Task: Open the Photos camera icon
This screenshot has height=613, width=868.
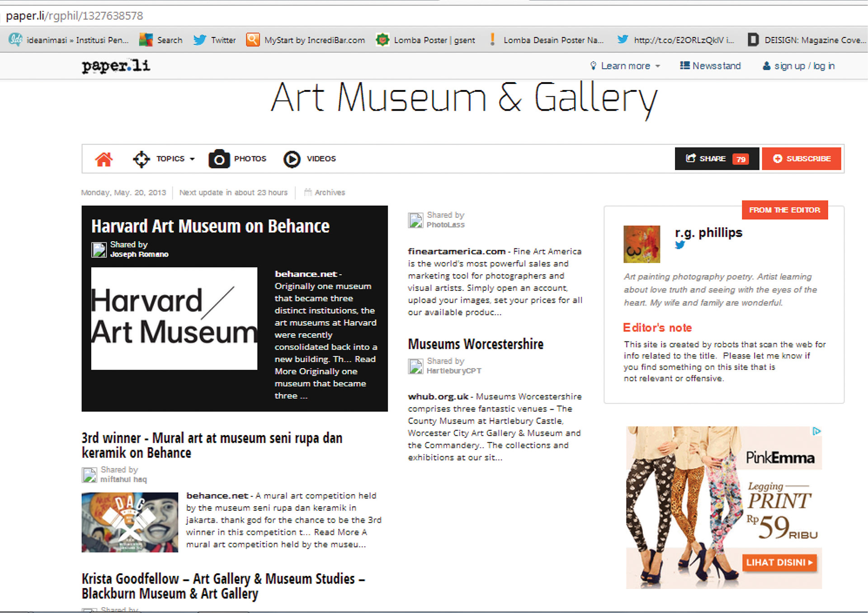Action: [219, 159]
